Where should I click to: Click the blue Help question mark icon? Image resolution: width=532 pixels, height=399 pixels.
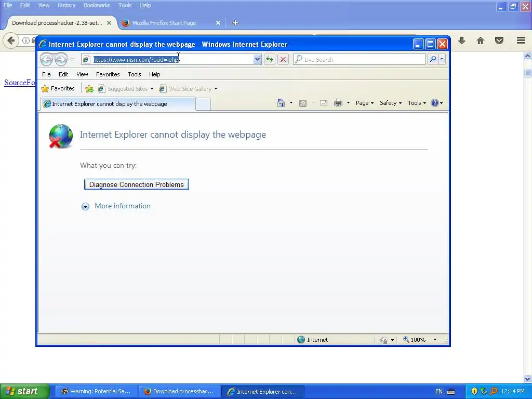point(435,103)
